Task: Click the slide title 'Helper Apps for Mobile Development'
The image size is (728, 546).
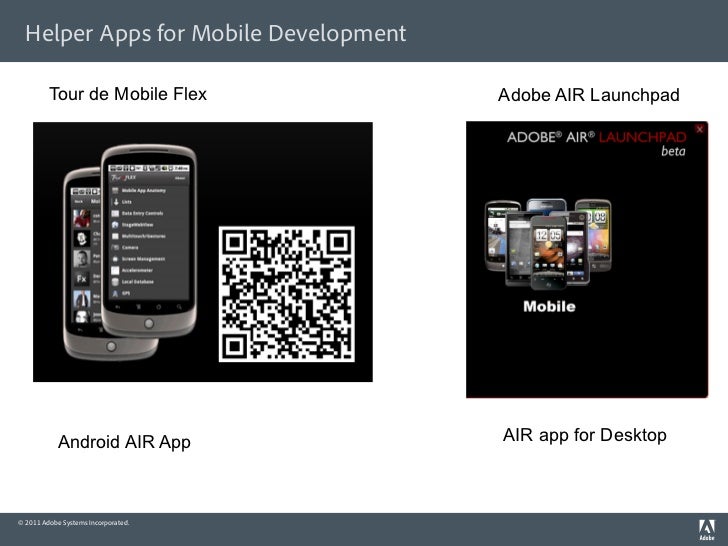Action: 216,33
